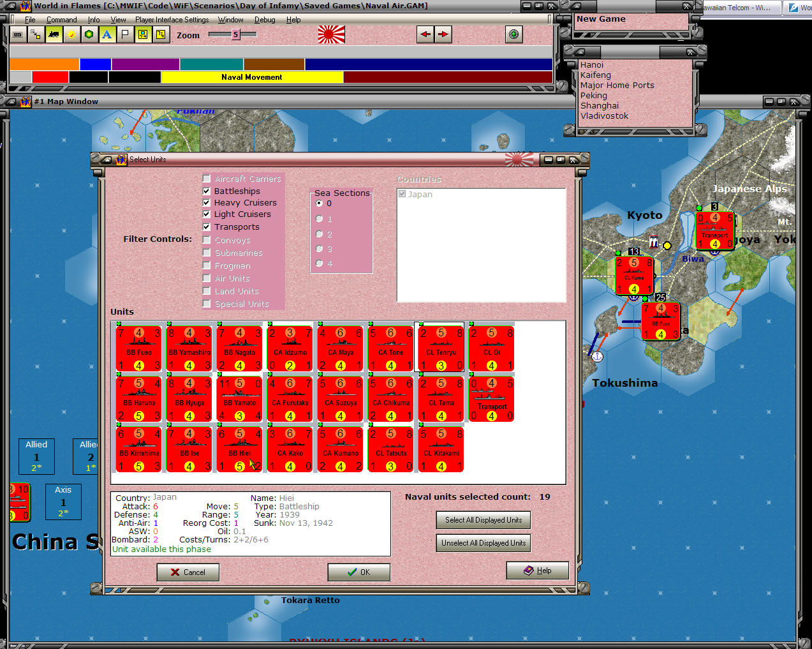
Task: Open the Player Interface Settings menu
Action: (172, 20)
